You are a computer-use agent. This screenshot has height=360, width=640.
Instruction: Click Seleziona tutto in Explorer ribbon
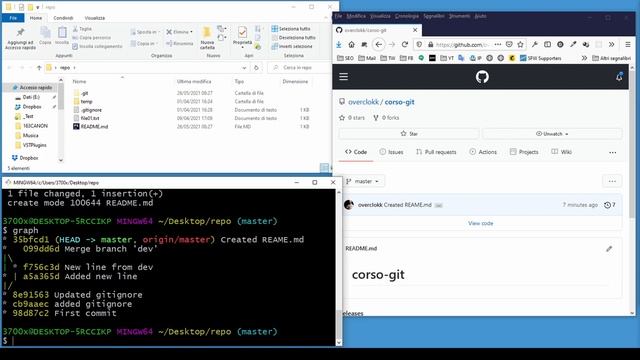pyautogui.click(x=291, y=29)
